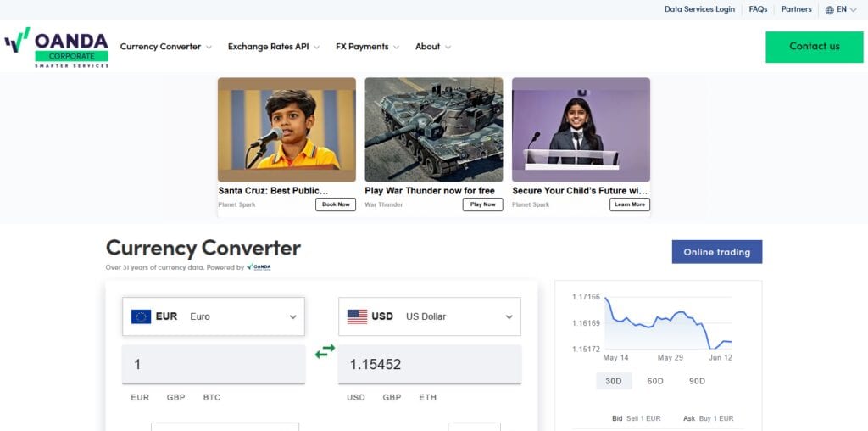Choose USD quick link under target amount
Viewport: 868px width, 431px height.
click(x=356, y=398)
